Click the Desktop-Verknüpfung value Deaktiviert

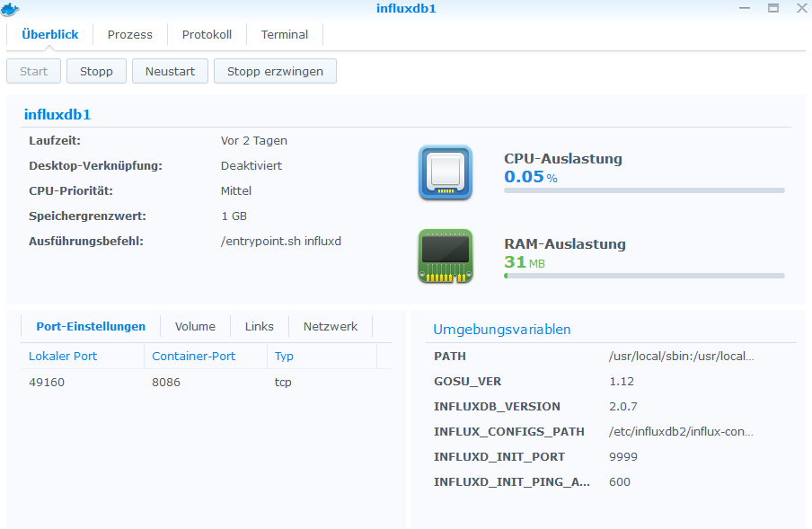point(252,165)
